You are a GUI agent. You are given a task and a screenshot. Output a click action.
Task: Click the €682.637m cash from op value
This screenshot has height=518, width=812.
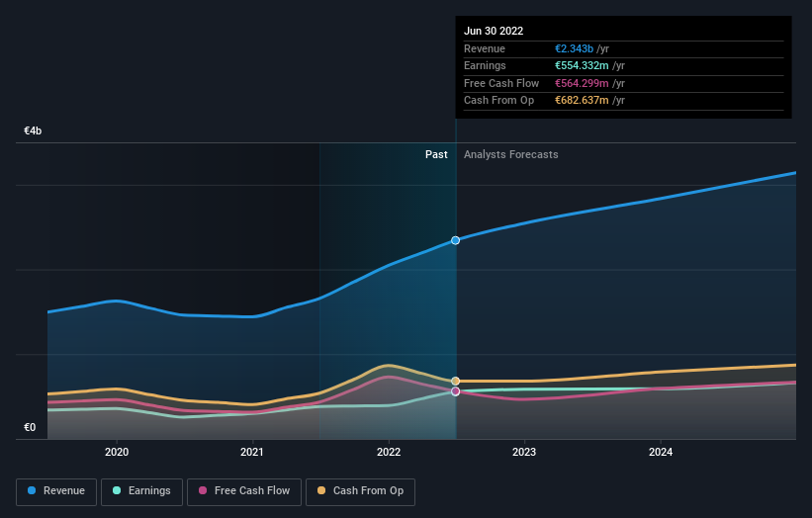[582, 101]
